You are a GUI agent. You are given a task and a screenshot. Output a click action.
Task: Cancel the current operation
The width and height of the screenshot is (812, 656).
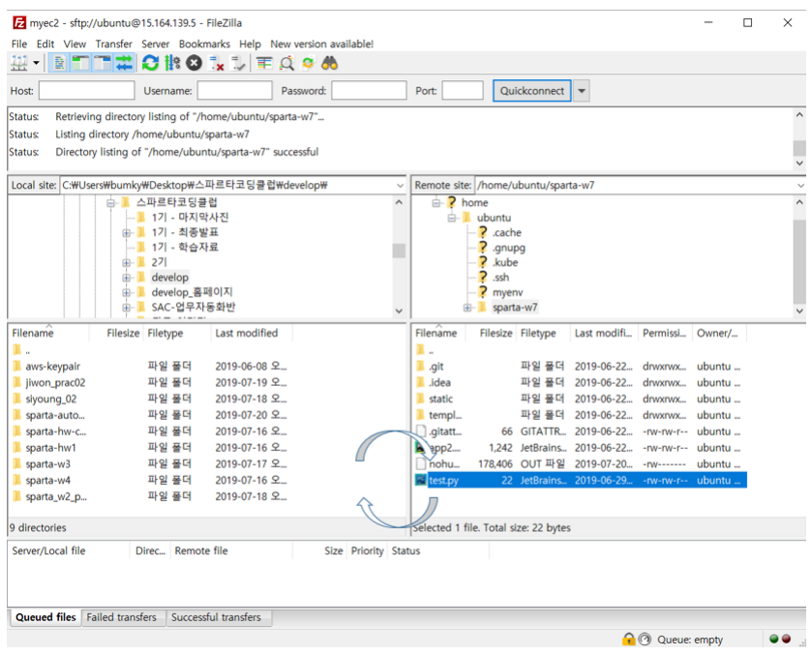[x=194, y=63]
